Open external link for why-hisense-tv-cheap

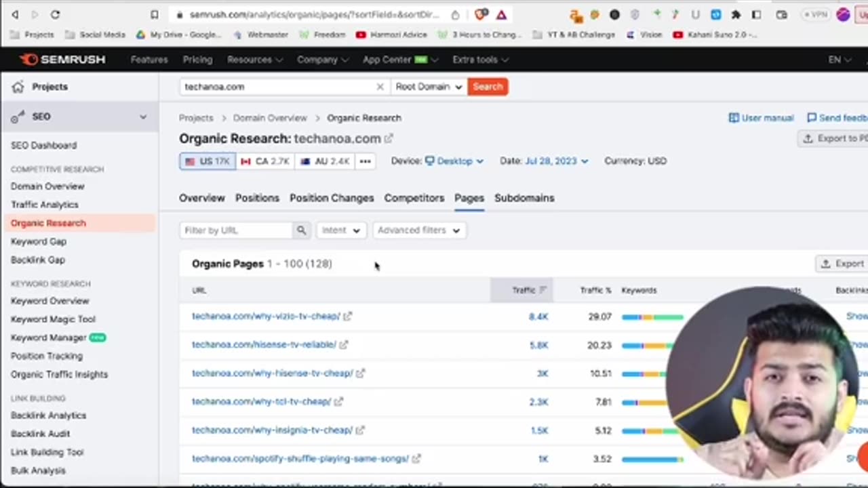pos(360,373)
